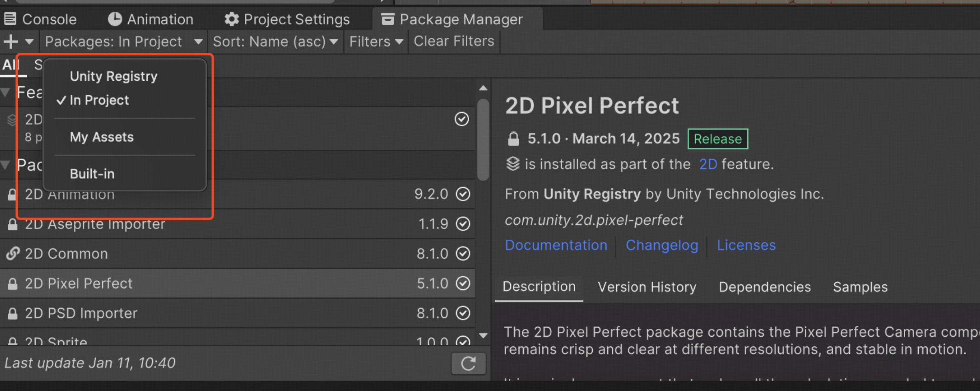The height and width of the screenshot is (391, 980).
Task: Click the add package plus icon
Action: point(11,41)
